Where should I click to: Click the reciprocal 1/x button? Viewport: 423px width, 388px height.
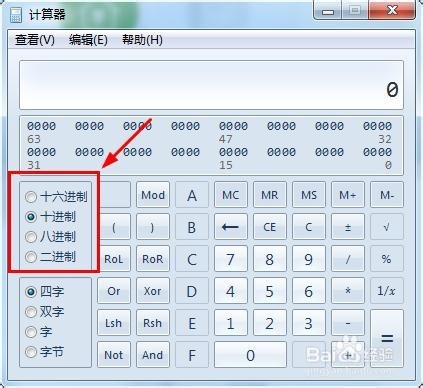click(x=387, y=291)
